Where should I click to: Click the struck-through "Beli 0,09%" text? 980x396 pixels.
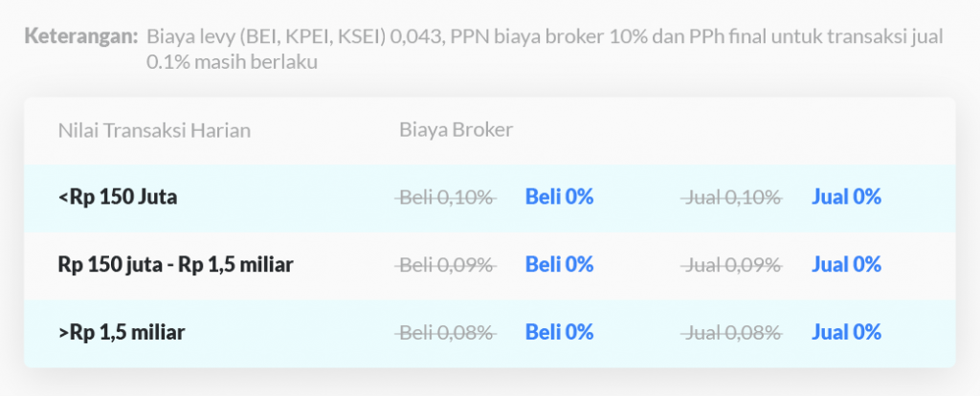tap(446, 265)
